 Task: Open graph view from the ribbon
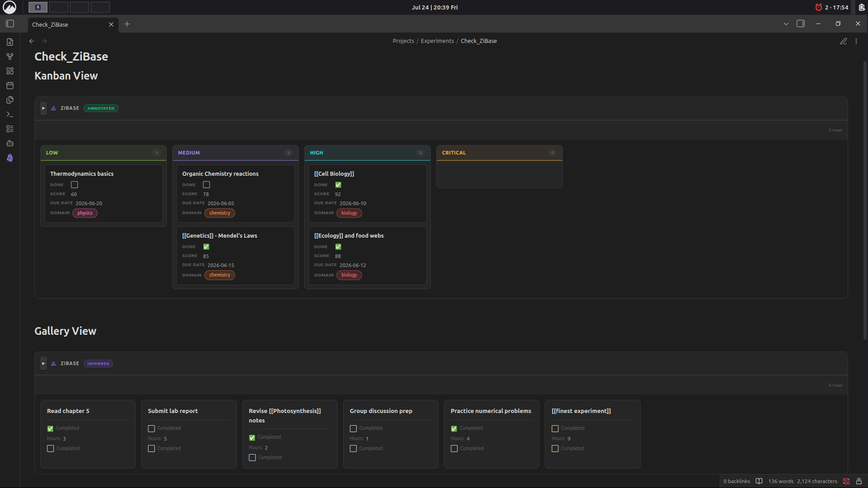coord(10,56)
